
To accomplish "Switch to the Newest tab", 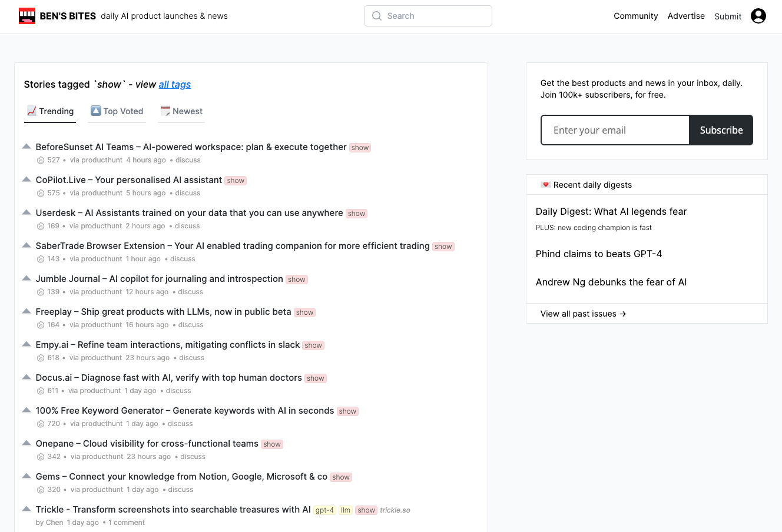I will pyautogui.click(x=181, y=111).
